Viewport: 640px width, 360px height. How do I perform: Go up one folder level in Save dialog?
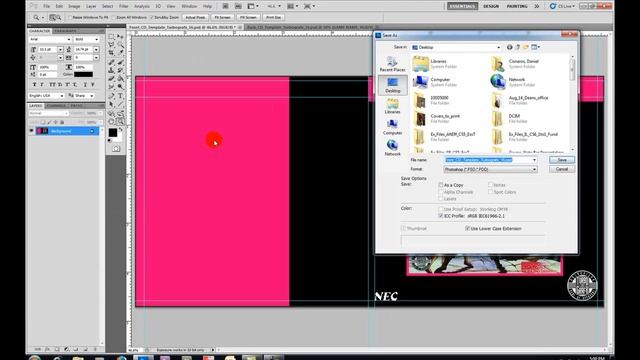click(x=518, y=47)
